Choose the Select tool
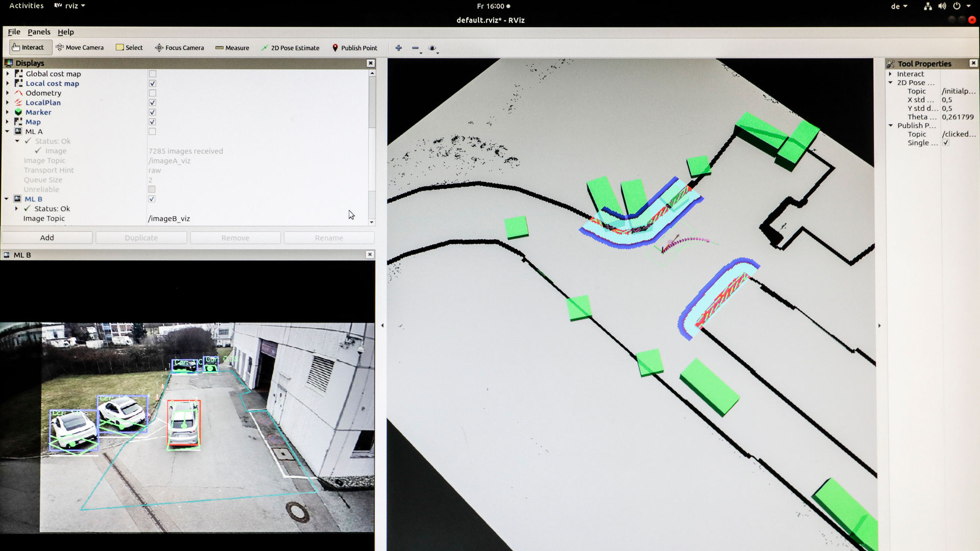This screenshot has width=980, height=551. point(129,47)
